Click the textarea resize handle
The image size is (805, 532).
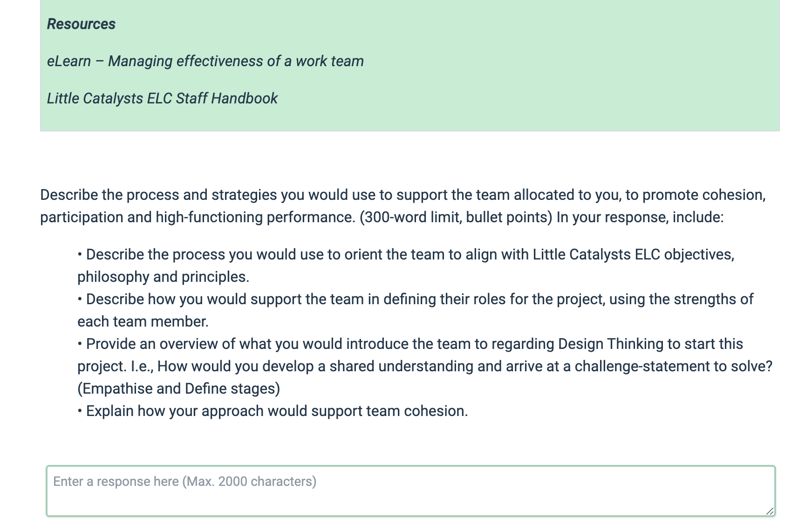click(x=770, y=510)
